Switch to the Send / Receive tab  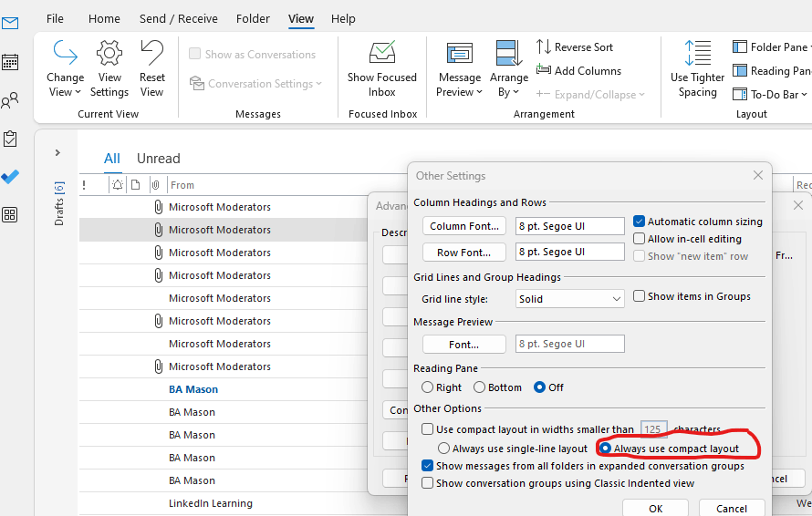pyautogui.click(x=178, y=18)
